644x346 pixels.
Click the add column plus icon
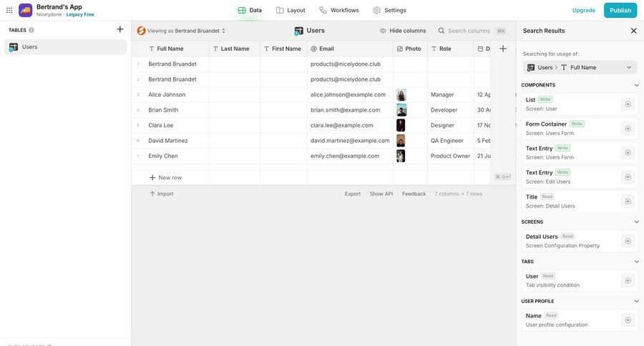pyautogui.click(x=503, y=49)
